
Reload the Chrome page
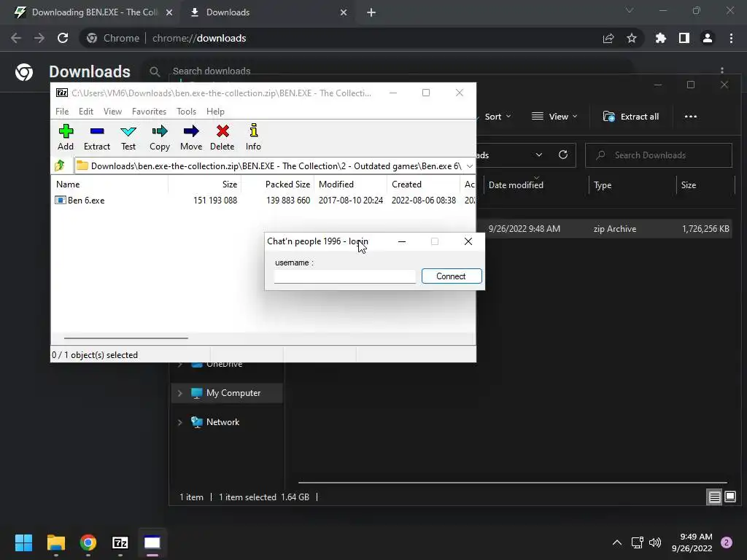click(x=63, y=38)
